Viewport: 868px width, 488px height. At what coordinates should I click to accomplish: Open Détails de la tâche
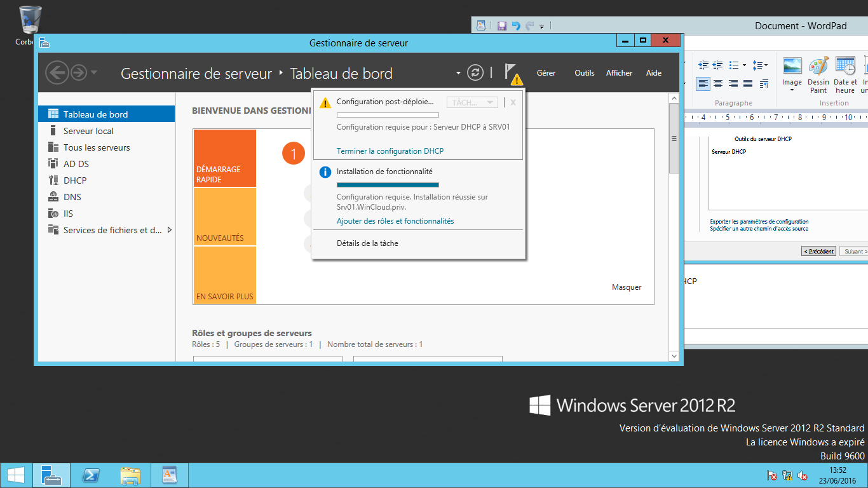pos(367,243)
